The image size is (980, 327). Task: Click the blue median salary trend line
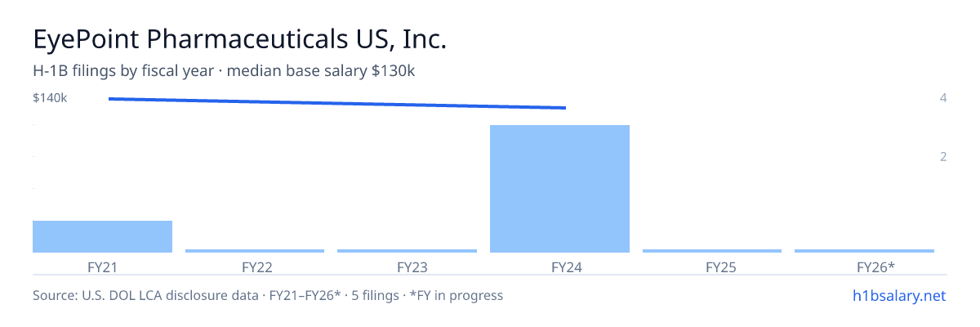[337, 103]
